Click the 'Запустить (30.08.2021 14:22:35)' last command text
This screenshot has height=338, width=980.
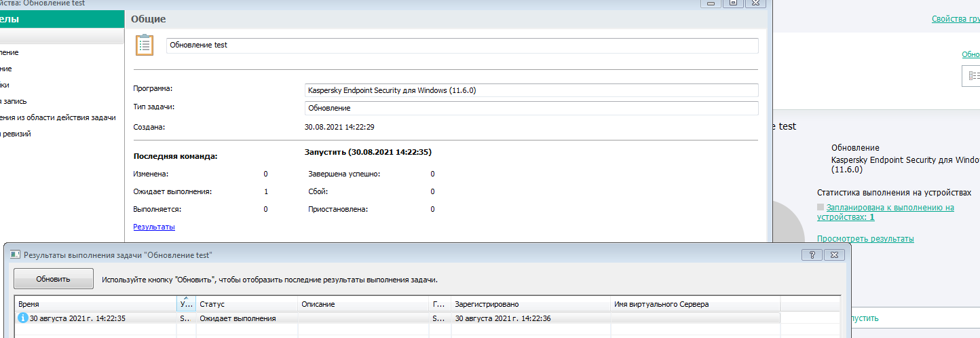tap(369, 153)
